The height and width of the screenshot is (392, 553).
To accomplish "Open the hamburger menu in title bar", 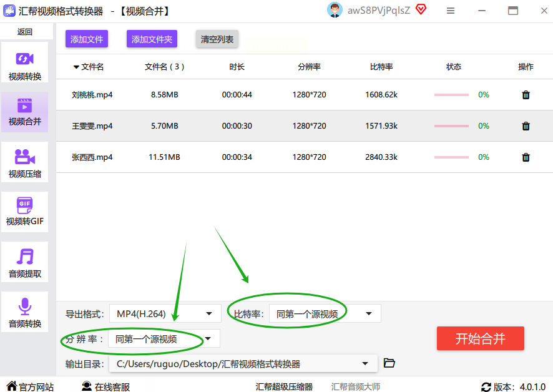I will [451, 11].
